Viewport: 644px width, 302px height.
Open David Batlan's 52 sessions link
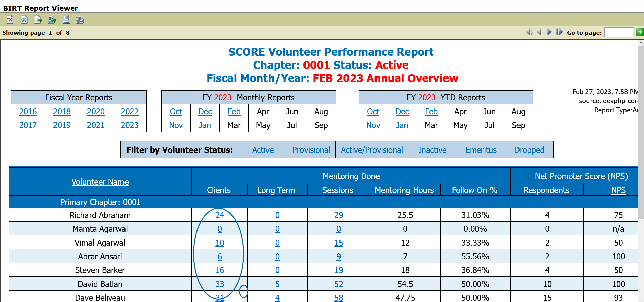click(x=339, y=284)
